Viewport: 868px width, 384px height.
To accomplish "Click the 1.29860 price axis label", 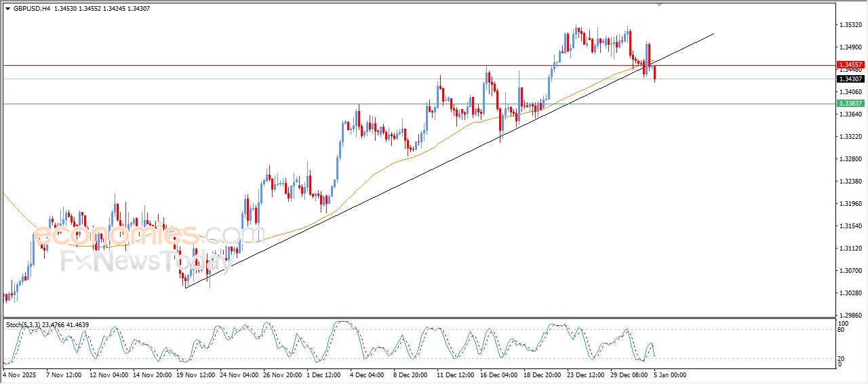I will [x=850, y=316].
